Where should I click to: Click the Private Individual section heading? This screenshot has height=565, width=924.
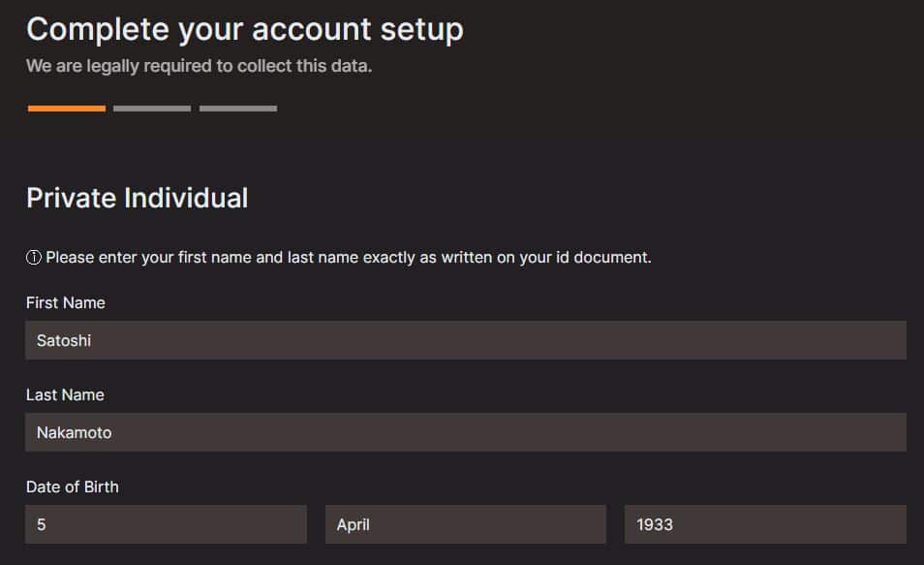tap(137, 198)
